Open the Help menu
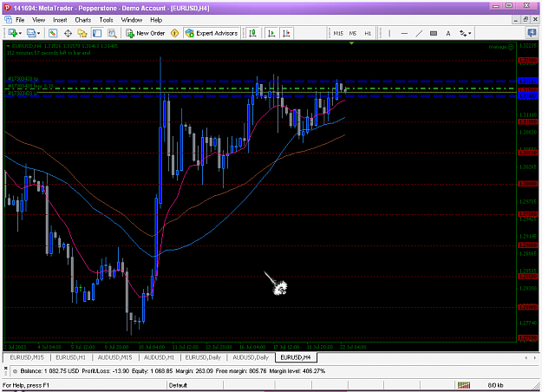The image size is (542, 392). (x=156, y=20)
